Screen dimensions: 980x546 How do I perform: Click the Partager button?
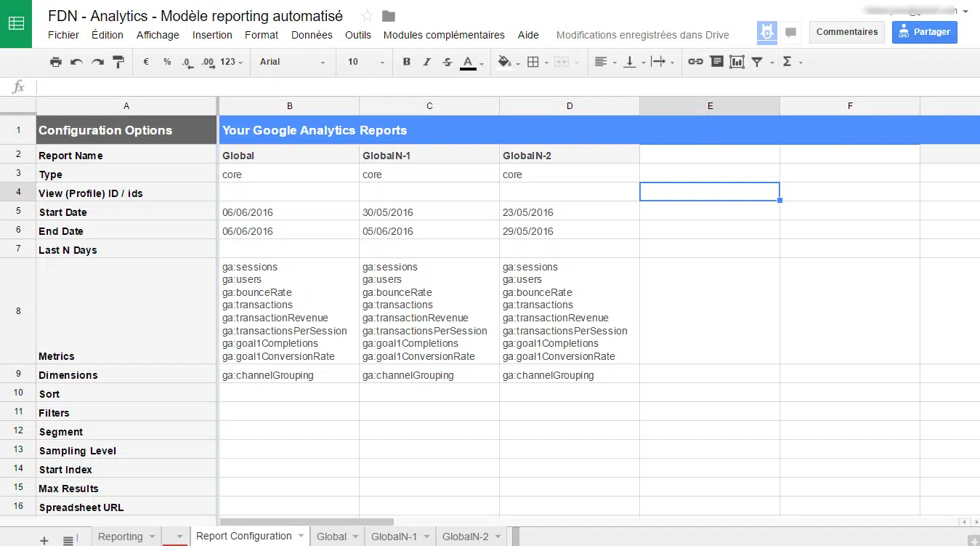coord(924,32)
